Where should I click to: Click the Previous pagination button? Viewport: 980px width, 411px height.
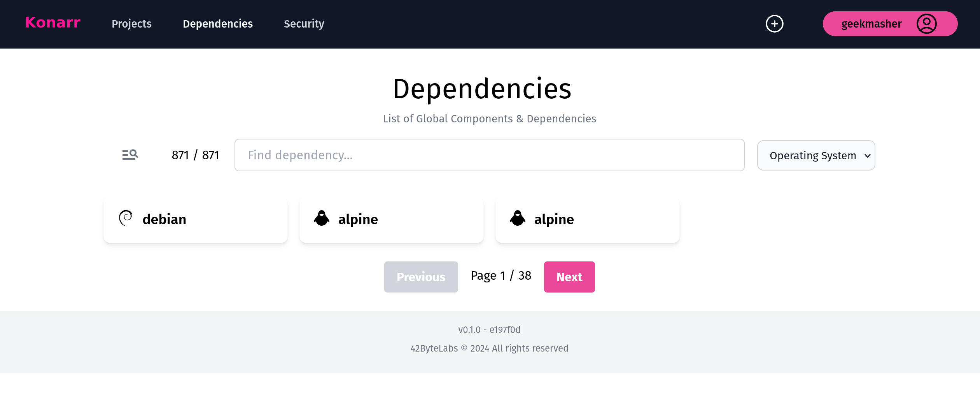[x=421, y=277]
